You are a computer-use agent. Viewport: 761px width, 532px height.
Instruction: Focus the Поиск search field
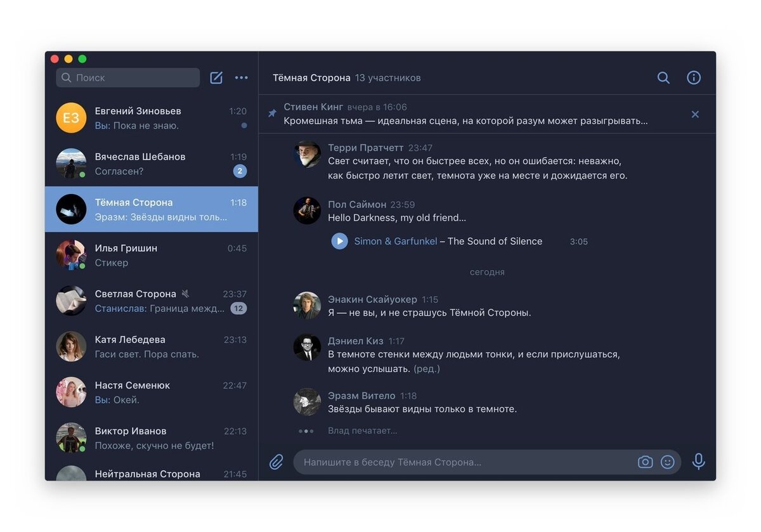[x=127, y=77]
